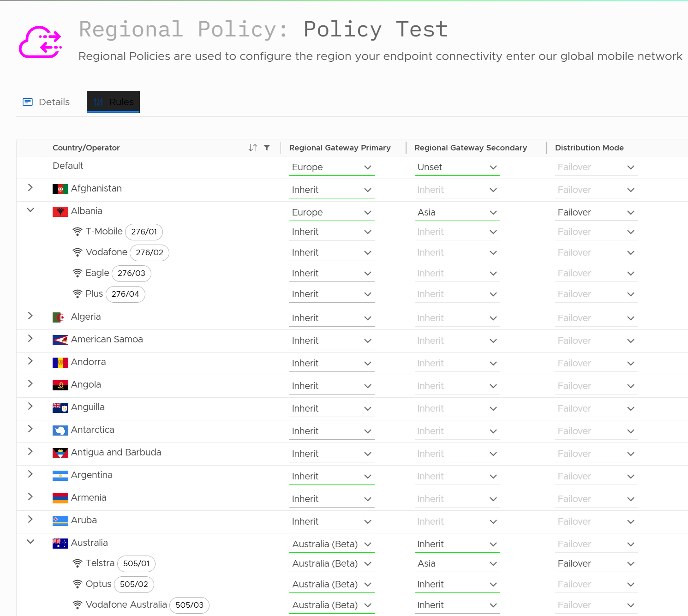Click the Regional Gateway Primary column header
This screenshot has width=688, height=616.
click(x=340, y=148)
